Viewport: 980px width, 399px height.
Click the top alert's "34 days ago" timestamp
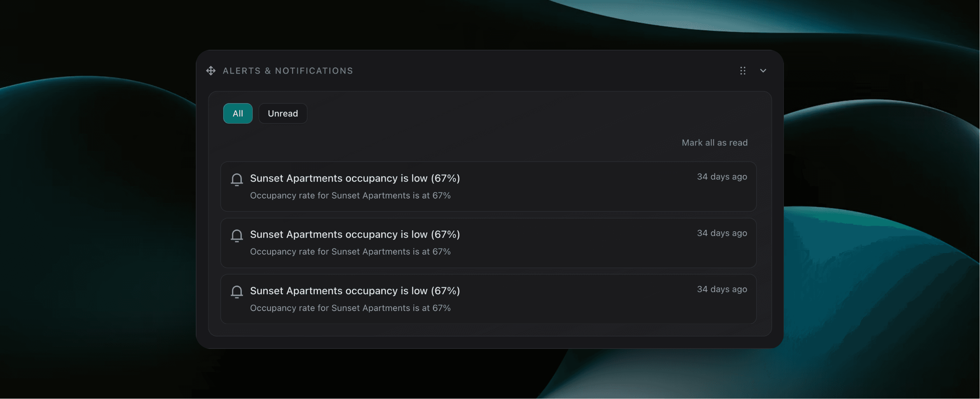click(x=722, y=177)
